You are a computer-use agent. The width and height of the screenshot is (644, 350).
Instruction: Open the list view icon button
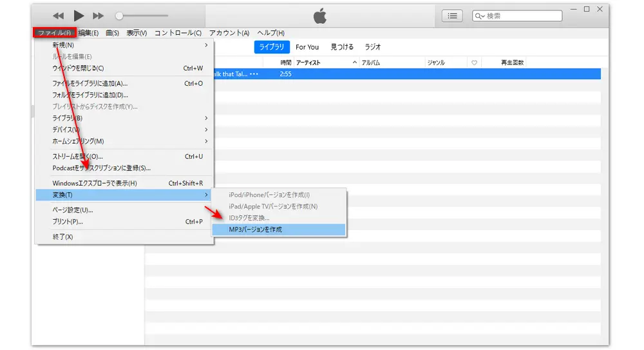pyautogui.click(x=452, y=15)
